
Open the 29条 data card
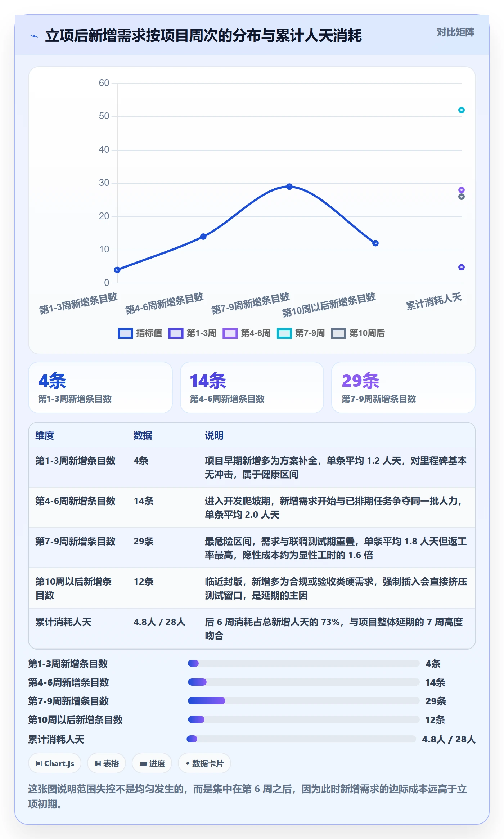pos(404,387)
